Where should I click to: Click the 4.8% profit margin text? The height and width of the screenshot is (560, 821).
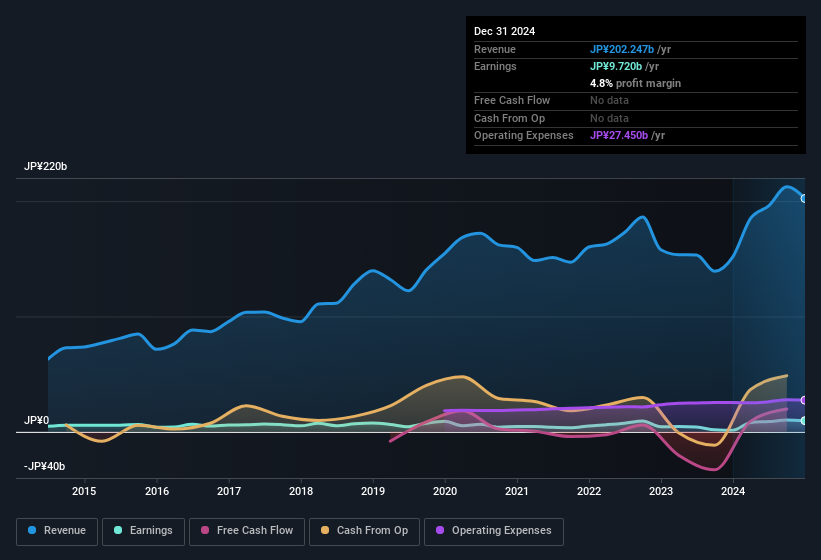[636, 83]
